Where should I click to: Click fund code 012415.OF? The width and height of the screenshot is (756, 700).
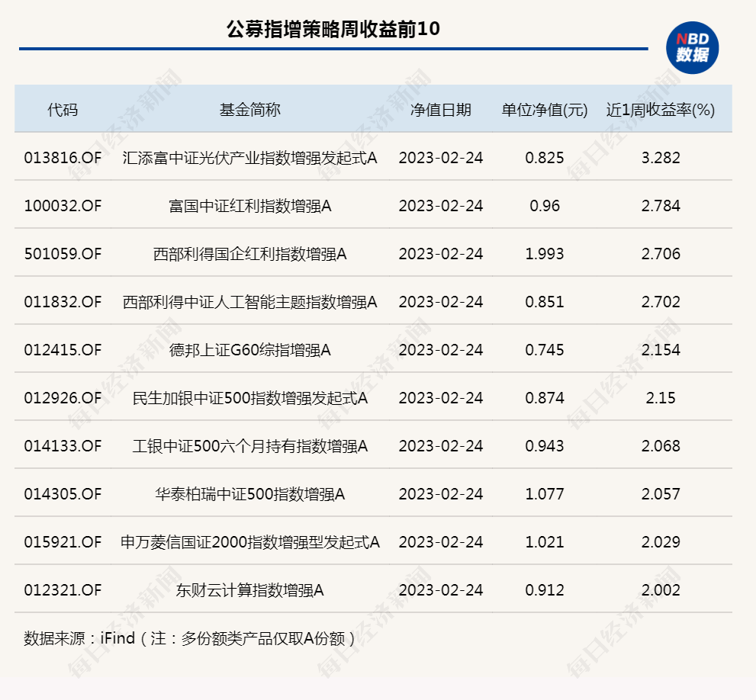(63, 349)
